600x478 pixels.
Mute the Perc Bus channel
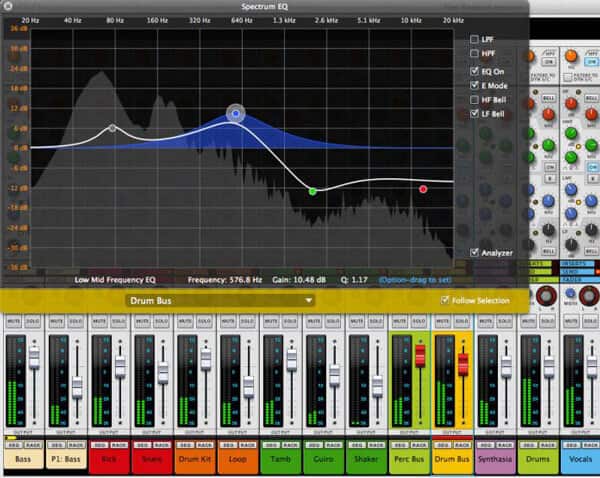[x=400, y=321]
